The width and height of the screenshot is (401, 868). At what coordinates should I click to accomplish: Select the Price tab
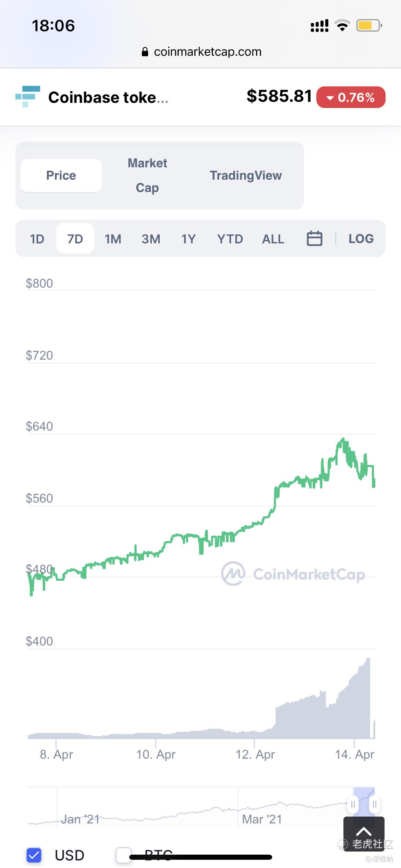[x=61, y=176]
